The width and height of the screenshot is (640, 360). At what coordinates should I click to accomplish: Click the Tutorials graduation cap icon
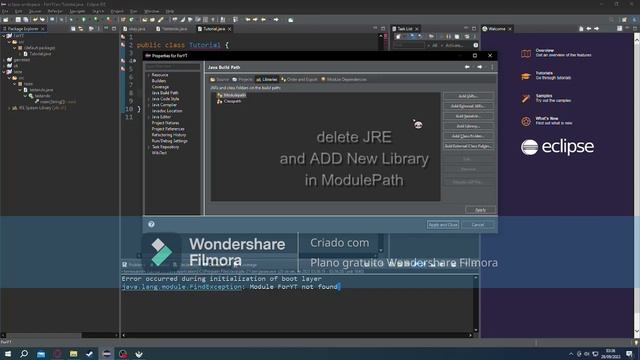526,76
